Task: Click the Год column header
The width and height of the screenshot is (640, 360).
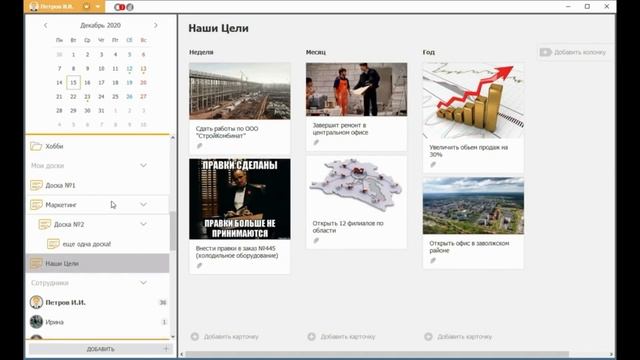Action: (x=429, y=52)
